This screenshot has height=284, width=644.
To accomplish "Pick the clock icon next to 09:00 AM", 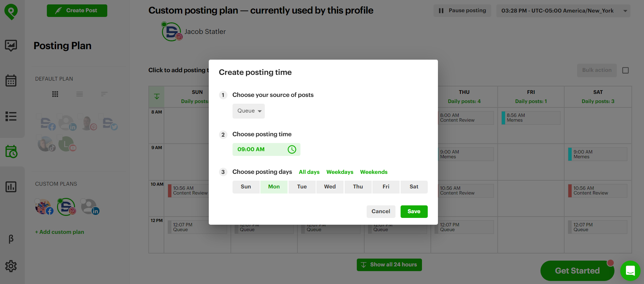I will pos(291,149).
